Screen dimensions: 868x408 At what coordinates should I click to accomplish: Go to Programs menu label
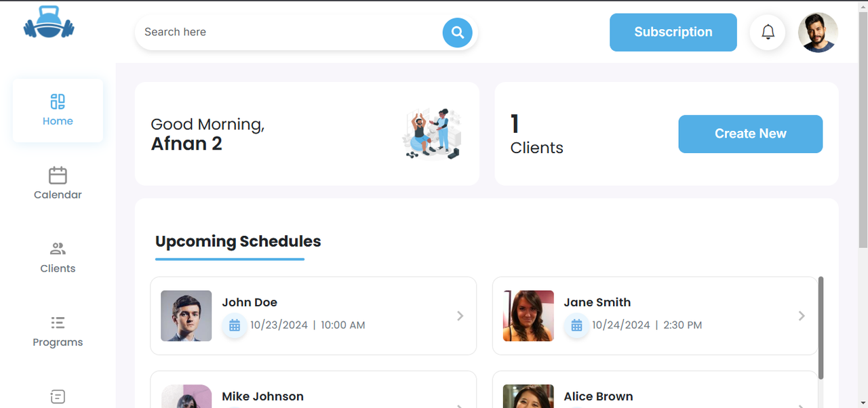(x=58, y=343)
